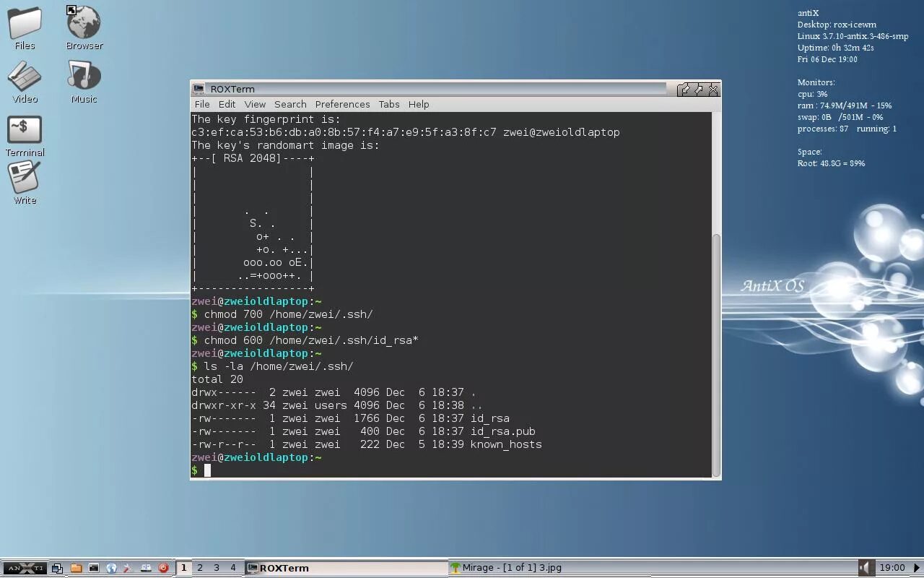
Task: Click the 'chmod 600' id_rsa* command line
Action: tap(311, 340)
